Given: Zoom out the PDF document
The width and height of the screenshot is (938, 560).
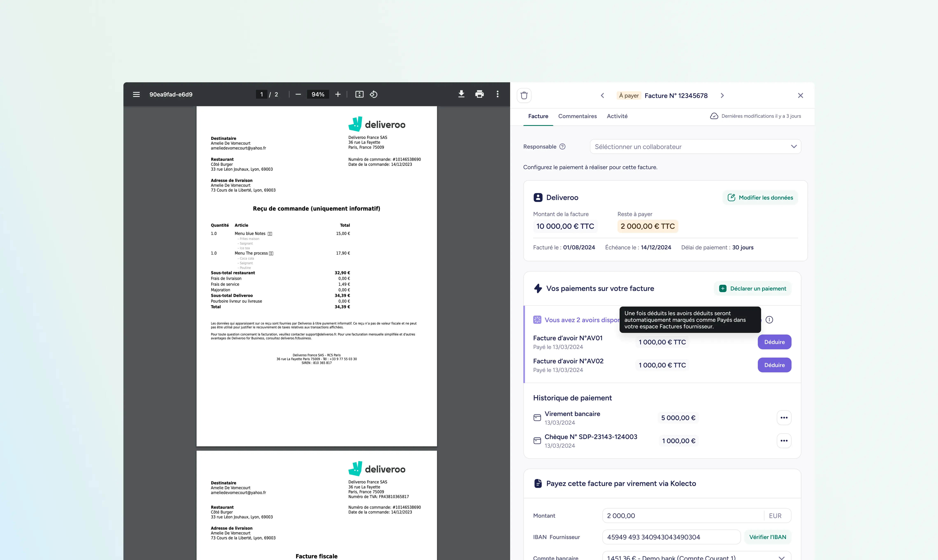Looking at the screenshot, I should 298,94.
